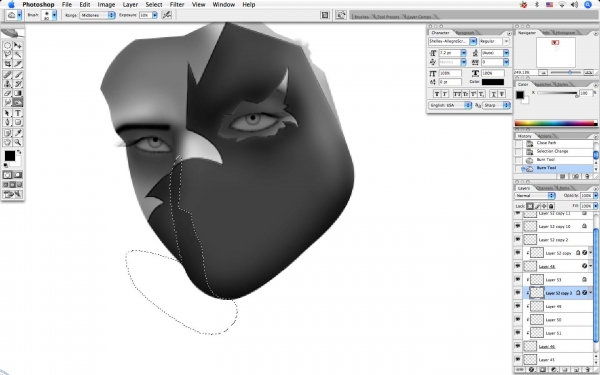The height and width of the screenshot is (375, 600).
Task: Select the active Burn tool in toolbox
Action: tap(18, 102)
